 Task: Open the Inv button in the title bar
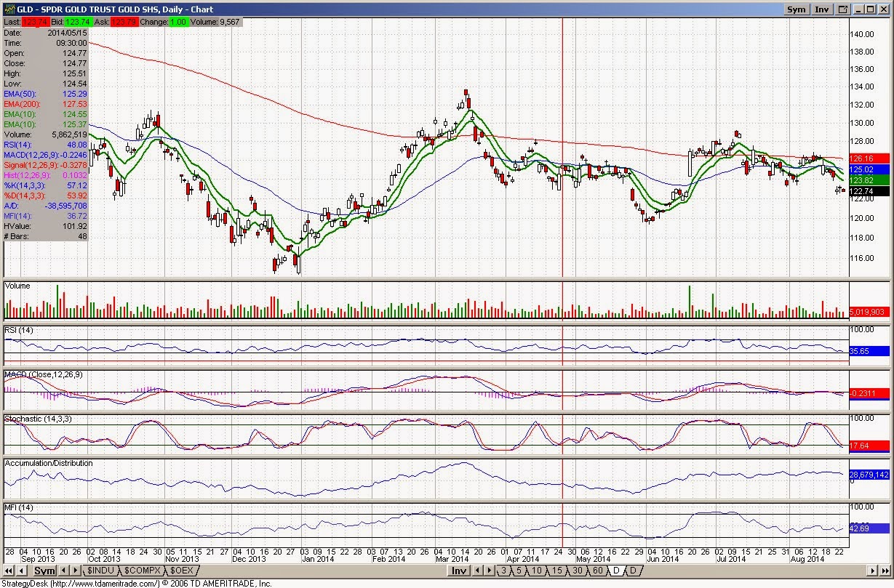click(822, 9)
